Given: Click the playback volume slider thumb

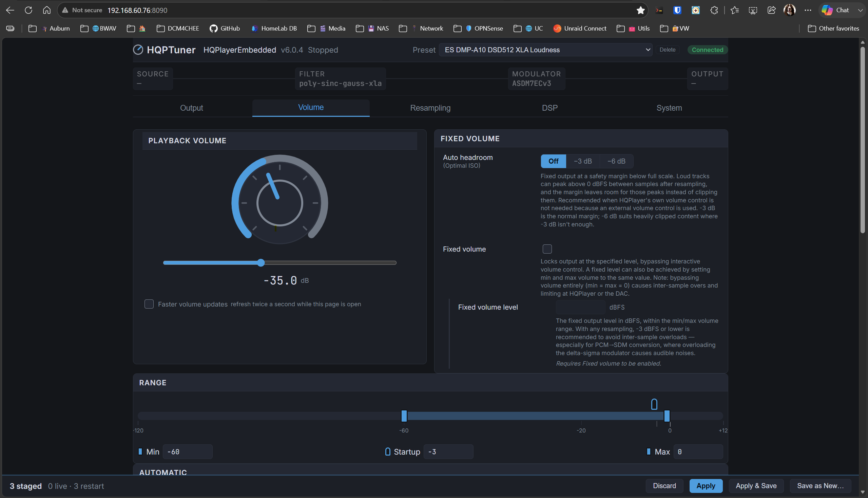Looking at the screenshot, I should 261,263.
